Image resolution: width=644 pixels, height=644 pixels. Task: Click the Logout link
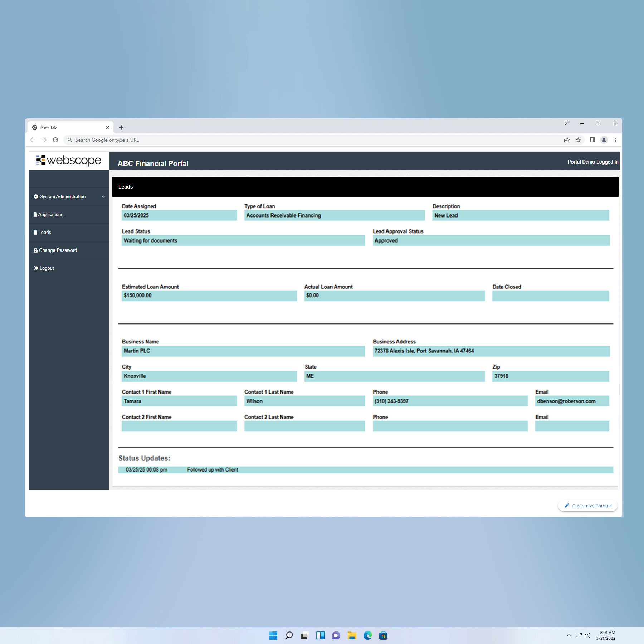click(x=47, y=268)
